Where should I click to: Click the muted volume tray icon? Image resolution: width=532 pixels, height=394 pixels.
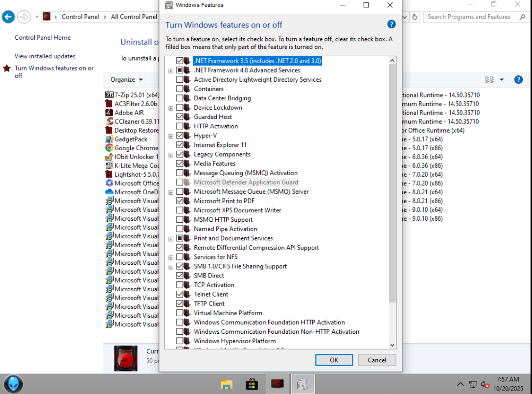[485, 385]
